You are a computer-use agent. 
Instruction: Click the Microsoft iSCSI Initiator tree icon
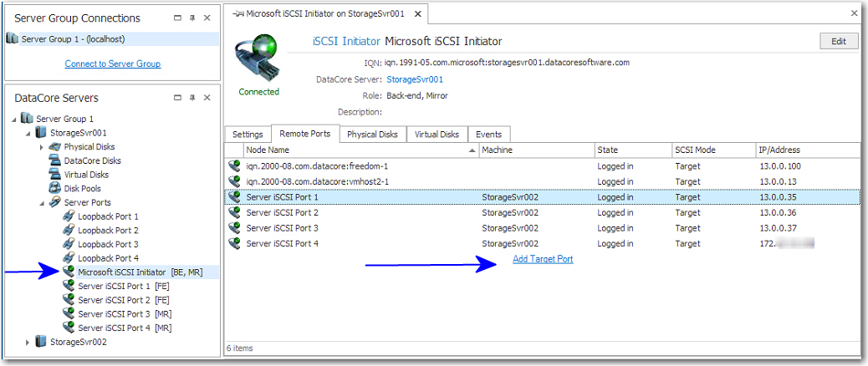(x=69, y=272)
